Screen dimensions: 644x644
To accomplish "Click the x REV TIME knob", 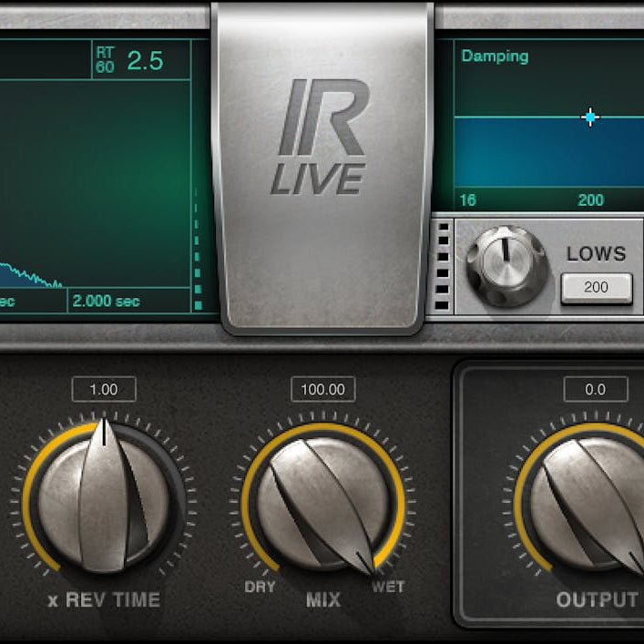I will point(104,497).
